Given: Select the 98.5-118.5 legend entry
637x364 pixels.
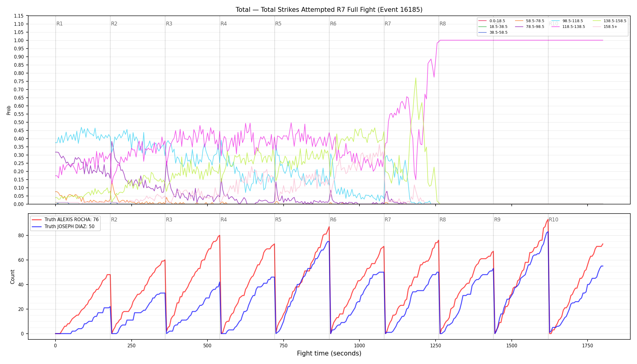Looking at the screenshot, I should pos(567,21).
